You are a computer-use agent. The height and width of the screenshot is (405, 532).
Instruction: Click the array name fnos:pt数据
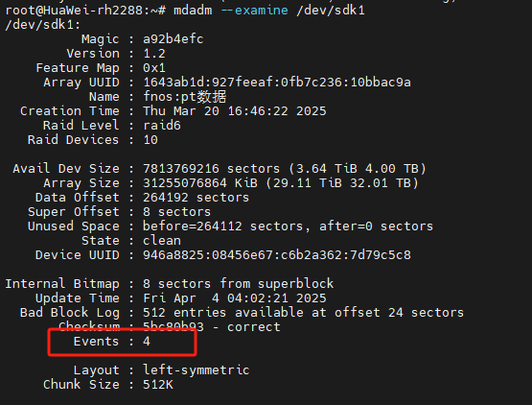coord(185,97)
